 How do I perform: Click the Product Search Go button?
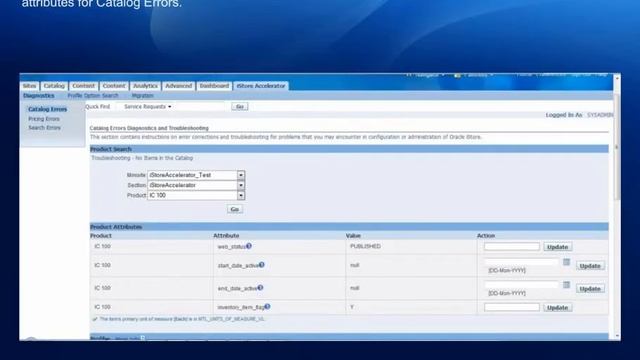point(235,209)
